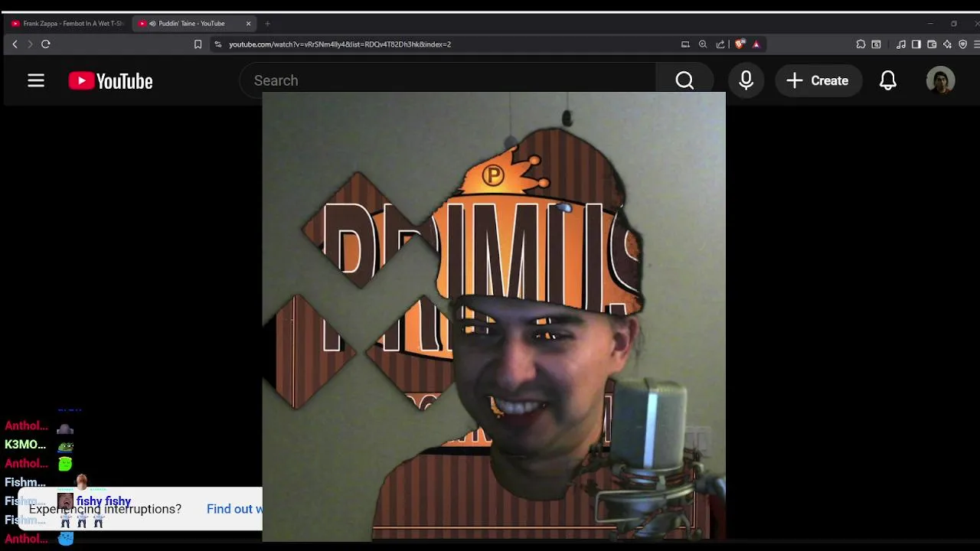
Task: Minimize the browser window
Action: coord(930,24)
